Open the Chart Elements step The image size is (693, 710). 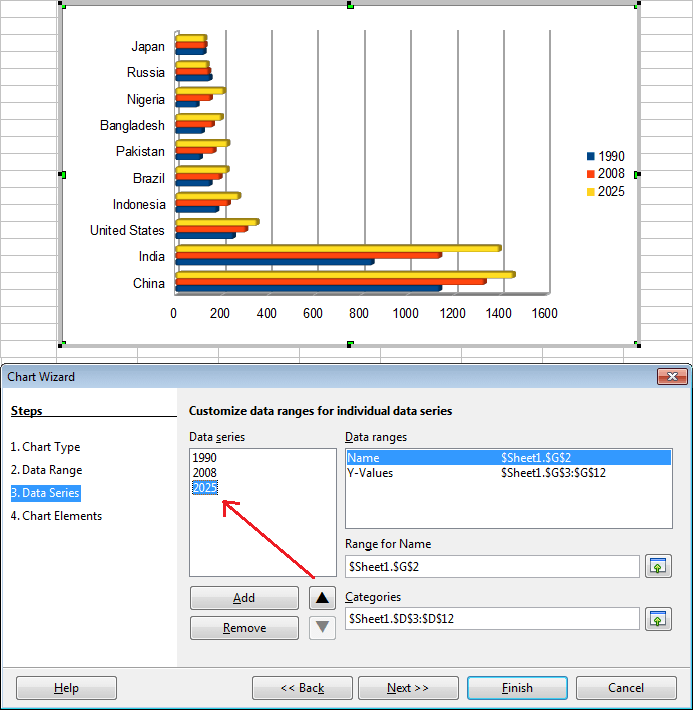click(56, 516)
